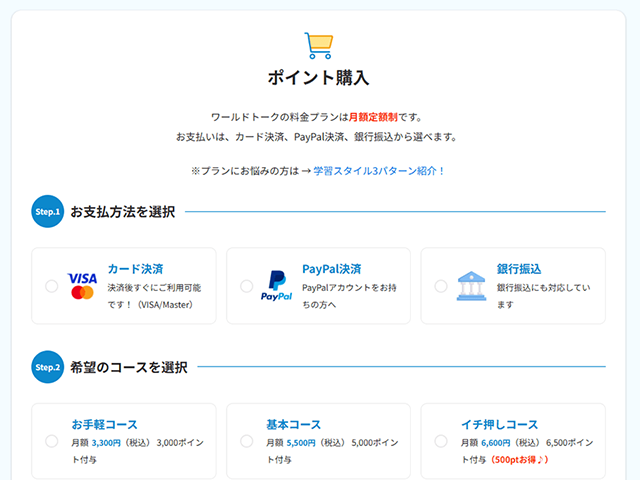Image resolution: width=640 pixels, height=480 pixels.
Task: Select the 基本コース radio button
Action: coord(247,441)
